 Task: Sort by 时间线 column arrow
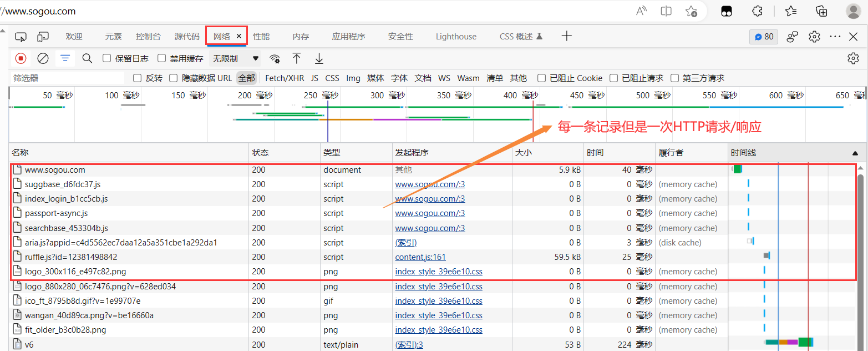(855, 153)
